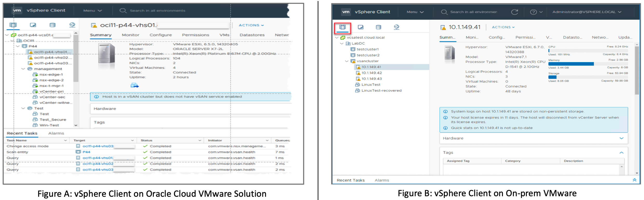Collapse LabDC datacenter node
Viewport: 644px width, 200px height.
(x=342, y=43)
